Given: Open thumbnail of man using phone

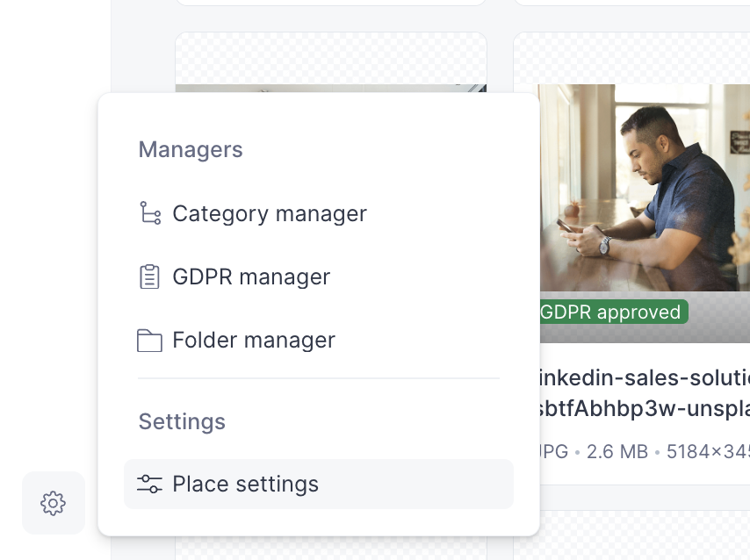Looking at the screenshot, I should pos(645,188).
